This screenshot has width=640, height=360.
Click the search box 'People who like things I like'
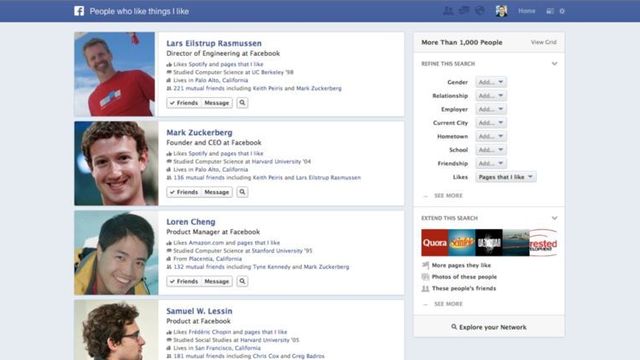click(x=139, y=11)
